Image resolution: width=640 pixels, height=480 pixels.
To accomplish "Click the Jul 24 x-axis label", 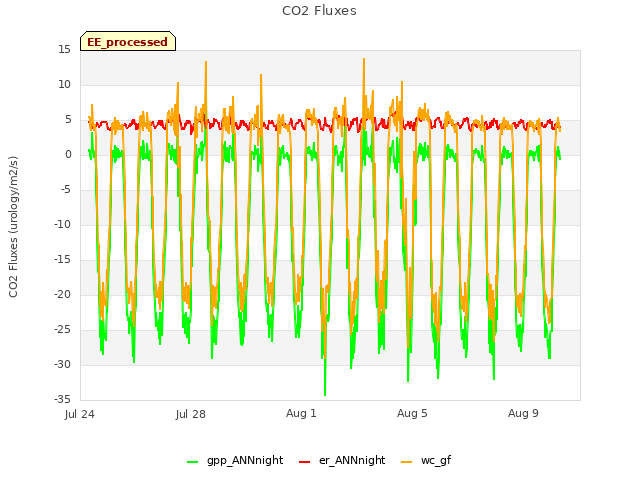I will 80,414.
